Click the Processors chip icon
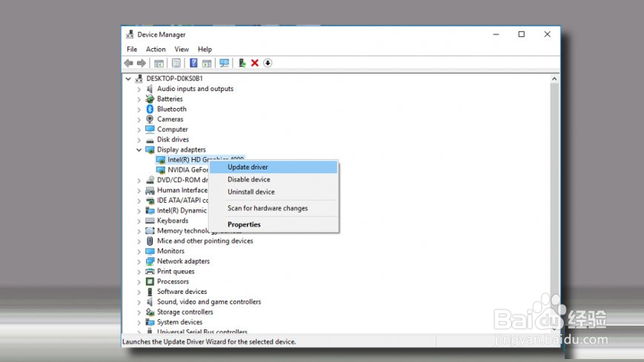The image size is (644, 362). (x=150, y=281)
